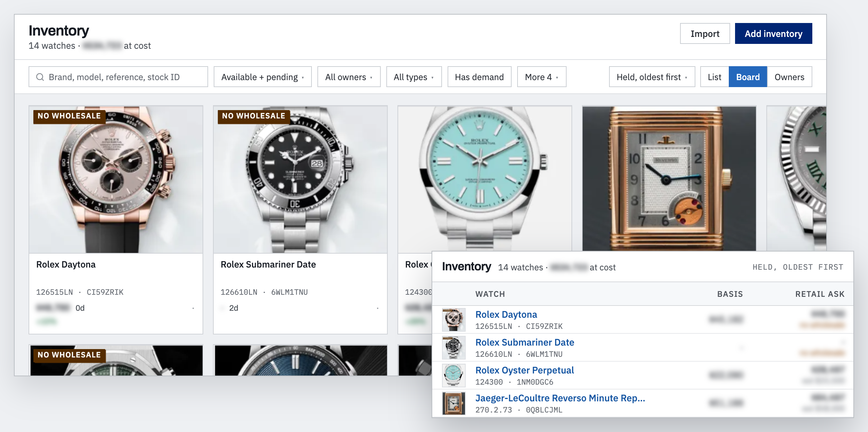
Task: Click the "0d" held time on Daytona card
Action: pyautogui.click(x=80, y=308)
